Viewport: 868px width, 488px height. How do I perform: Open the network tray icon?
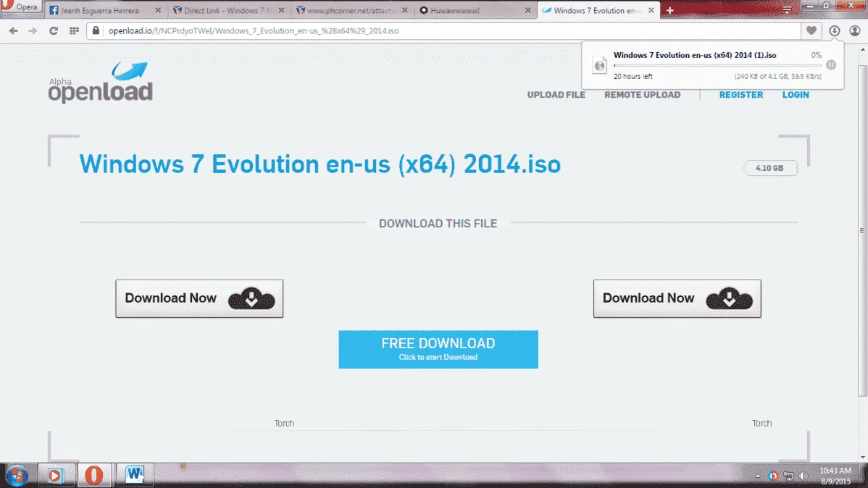tap(788, 476)
